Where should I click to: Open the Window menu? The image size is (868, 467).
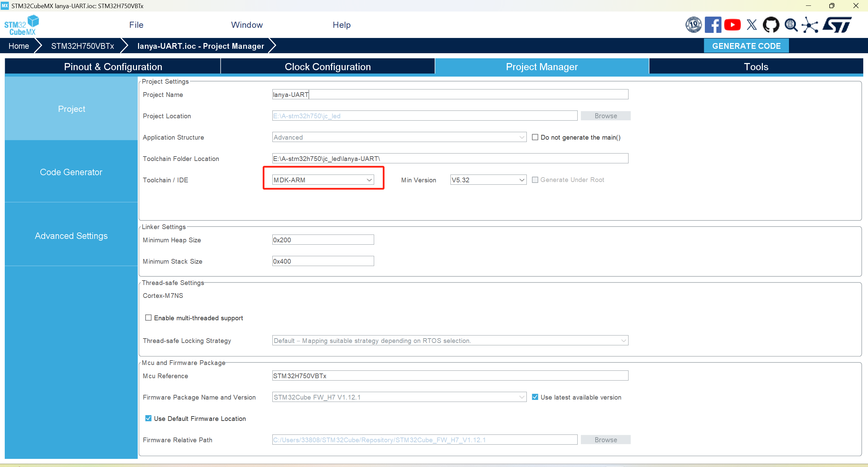pos(247,24)
